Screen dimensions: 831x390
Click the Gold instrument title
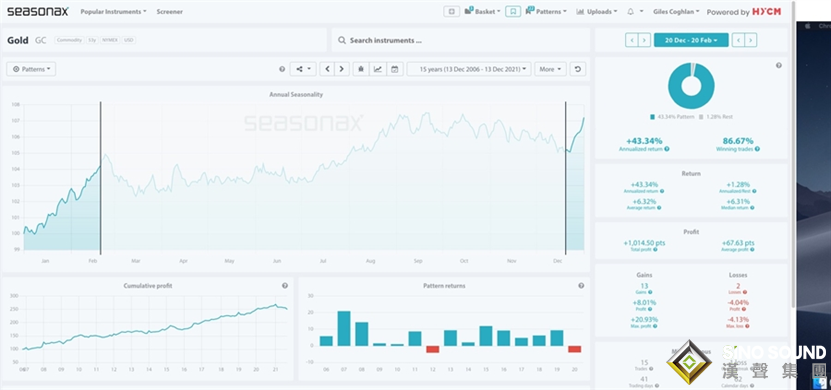tap(18, 40)
